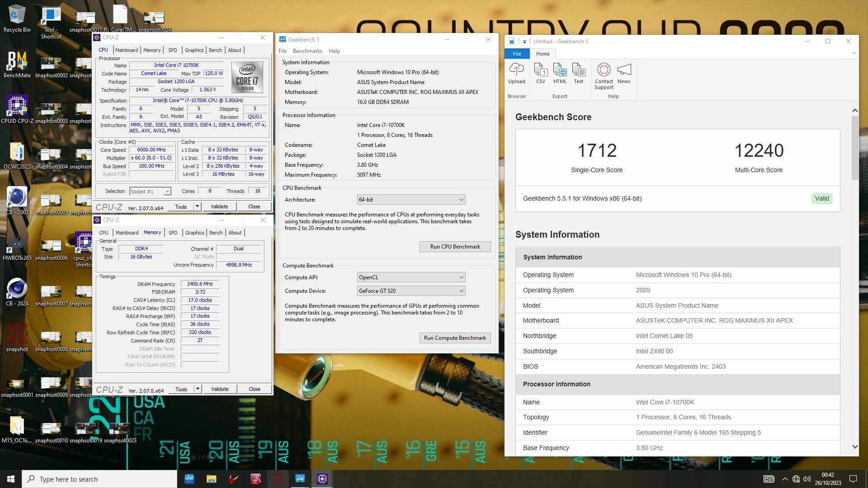Screen dimensions: 868x488
Task: Click Run CPU Benchmark button
Action: point(455,247)
